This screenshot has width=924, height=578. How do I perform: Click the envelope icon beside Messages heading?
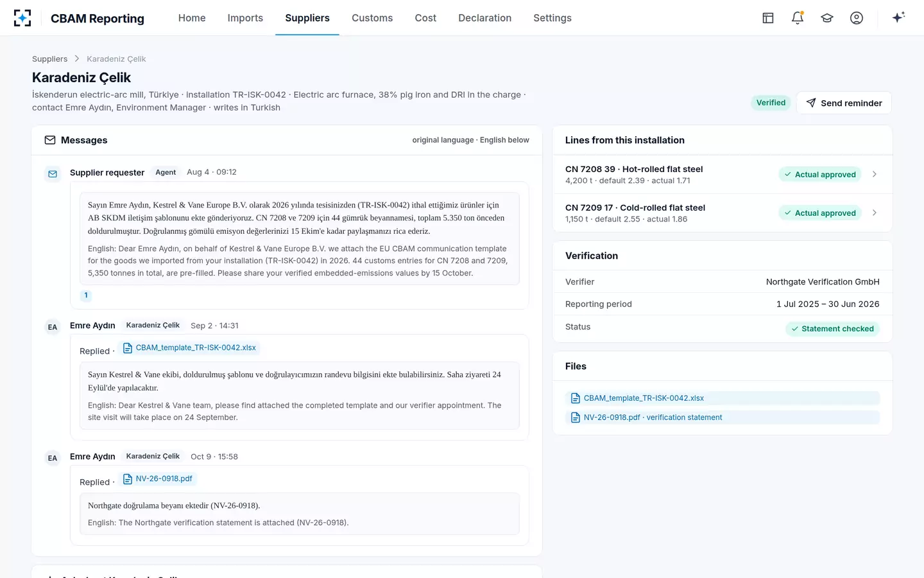(x=50, y=140)
